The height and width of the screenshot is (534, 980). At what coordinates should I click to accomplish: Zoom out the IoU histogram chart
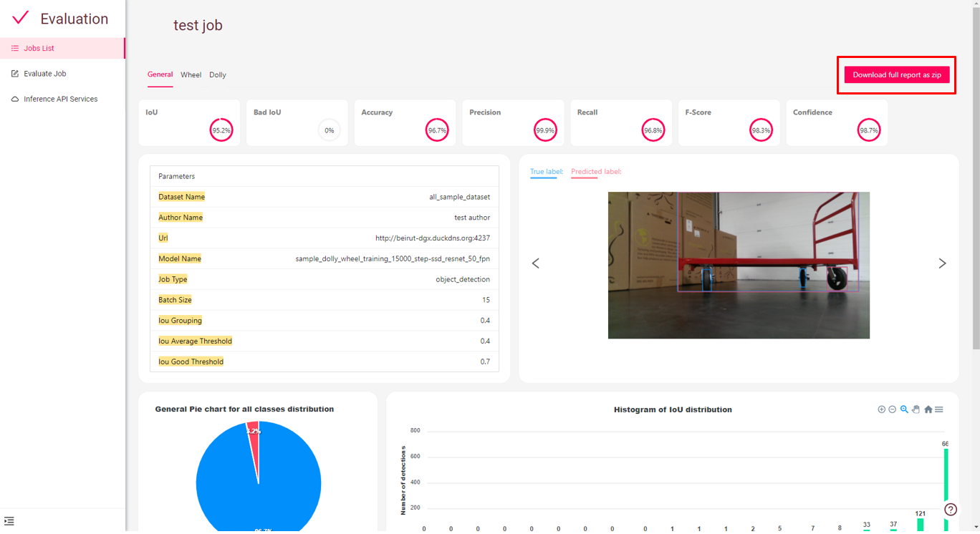coord(892,409)
